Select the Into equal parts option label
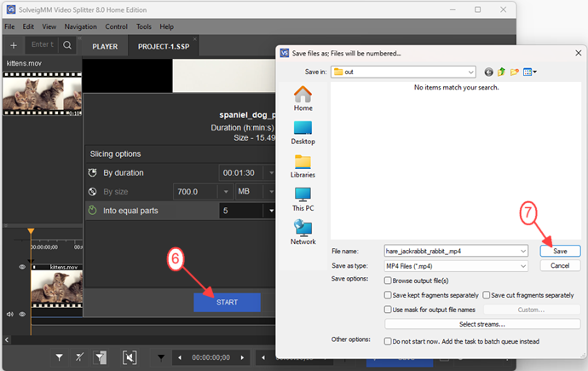This screenshot has height=371, width=588. pos(130,211)
